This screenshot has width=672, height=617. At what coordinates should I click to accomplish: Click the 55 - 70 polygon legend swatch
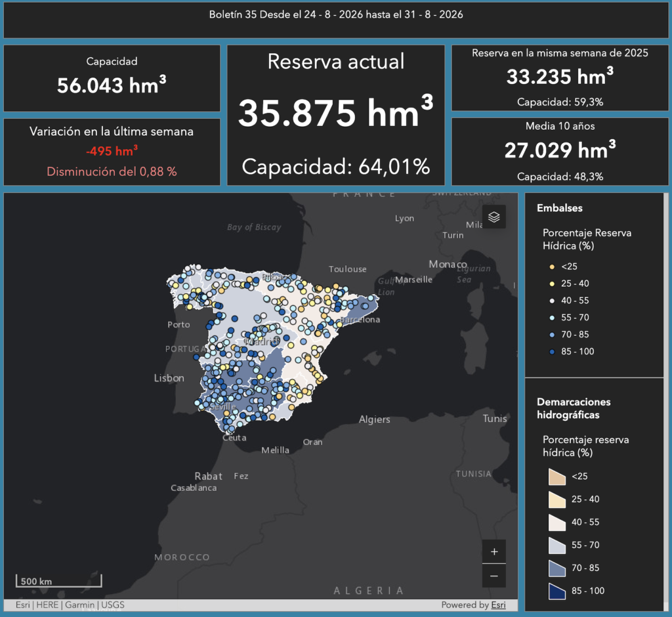[556, 545]
